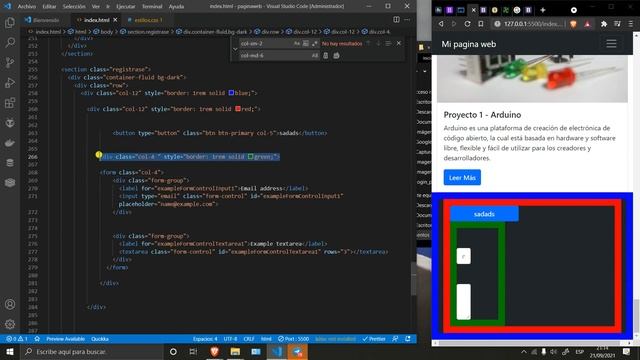Click notifications bell in status bar
This screenshot has width=640, height=360.
(x=408, y=339)
